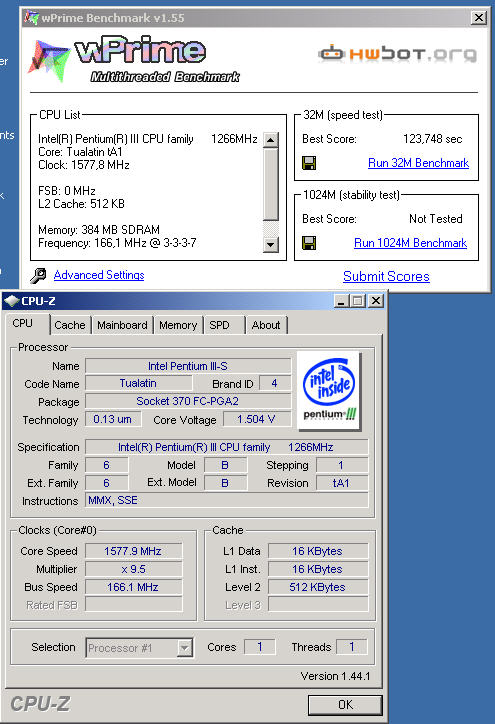The image size is (495, 724).
Task: Click 'Clock: 1577,8 MHz' in CPU List
Action: pos(84,165)
